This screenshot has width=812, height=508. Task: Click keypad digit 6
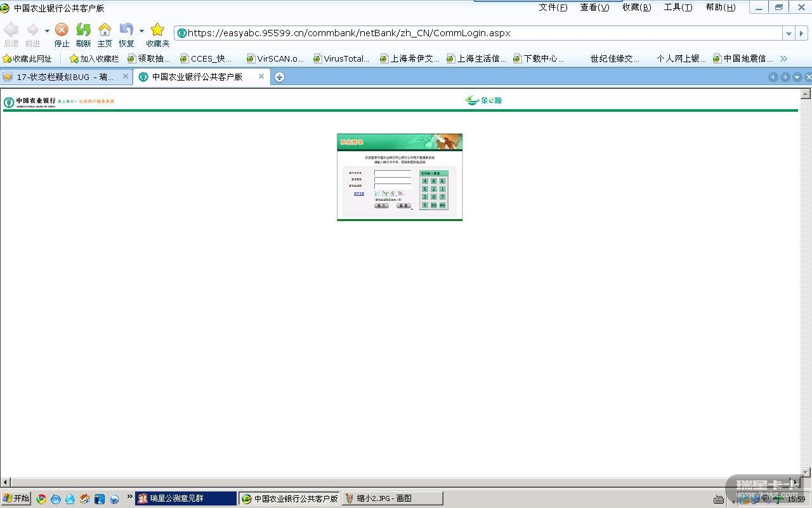coord(443,181)
